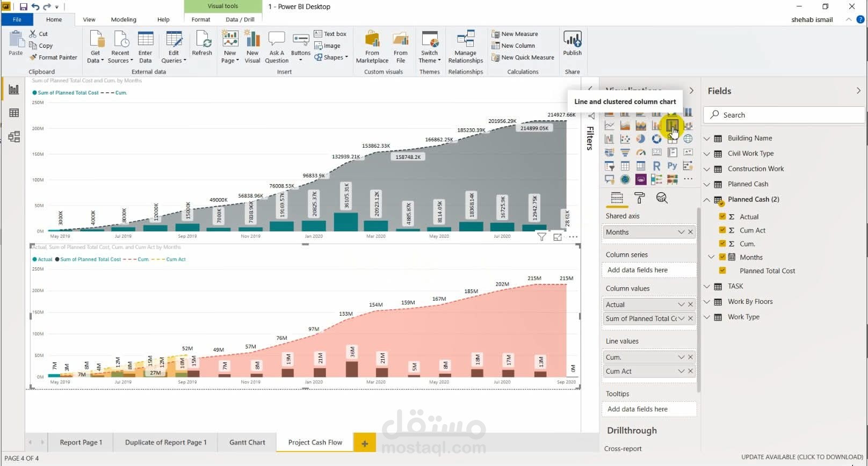Click update available download notice
Screen dimensions: 868x466
click(802, 457)
